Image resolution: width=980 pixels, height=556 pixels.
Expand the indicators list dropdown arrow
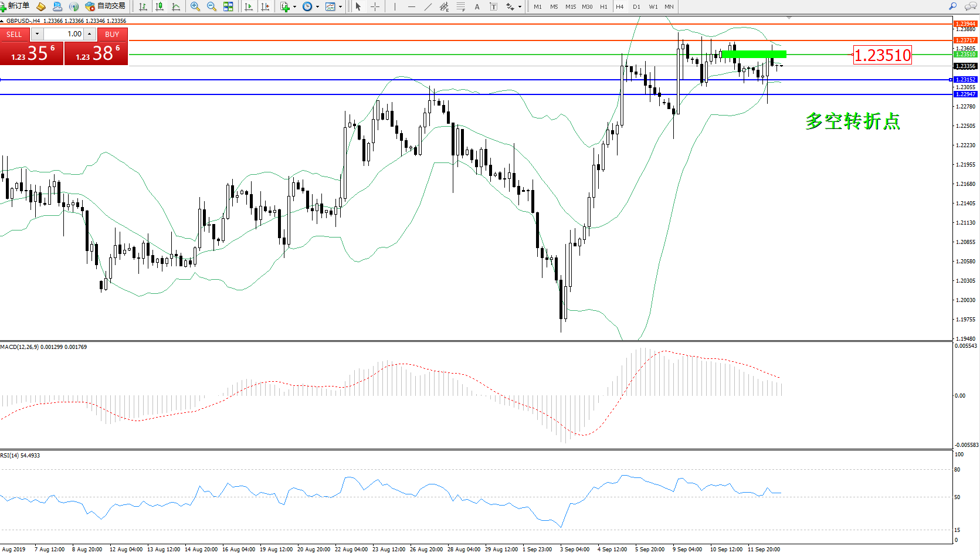click(x=294, y=7)
